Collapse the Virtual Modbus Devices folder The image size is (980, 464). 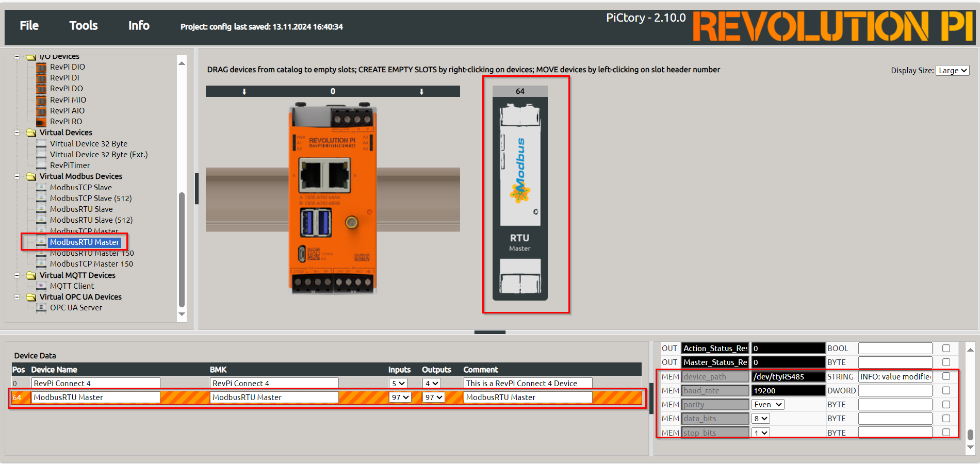pyautogui.click(x=18, y=176)
